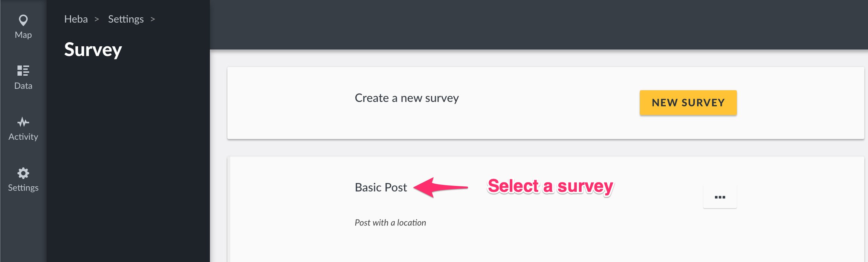This screenshot has height=262, width=868.
Task: Go to Settings breadcrumb link
Action: [126, 19]
